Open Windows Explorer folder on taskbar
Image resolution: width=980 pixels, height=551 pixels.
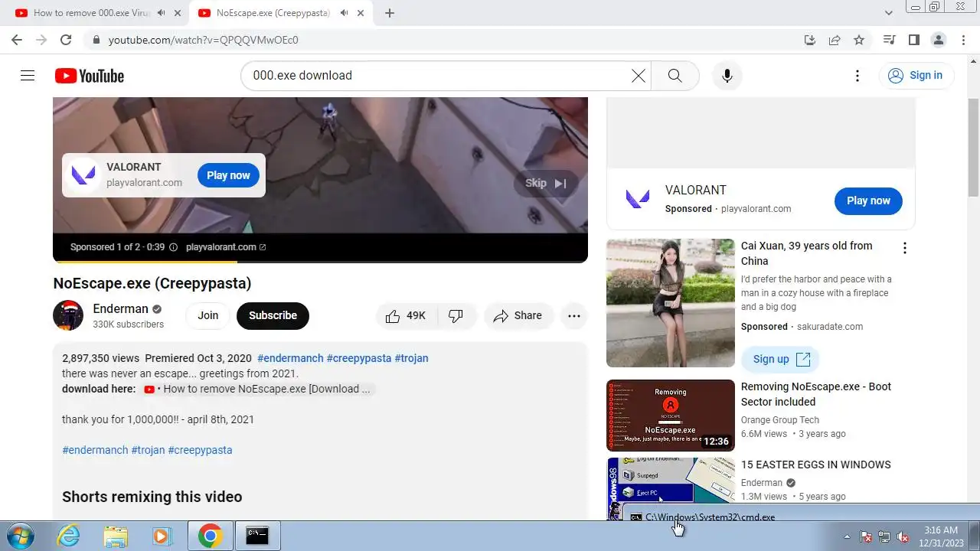(x=116, y=536)
